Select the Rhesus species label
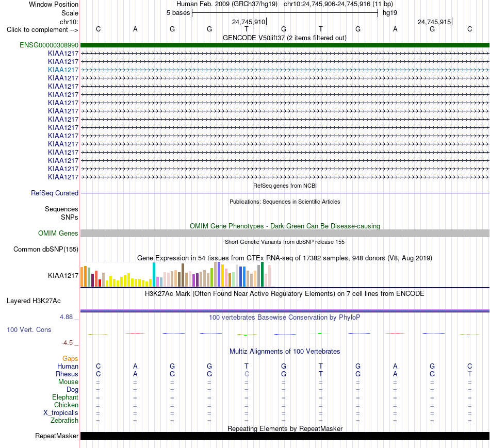490x448 pixels. coord(67,374)
